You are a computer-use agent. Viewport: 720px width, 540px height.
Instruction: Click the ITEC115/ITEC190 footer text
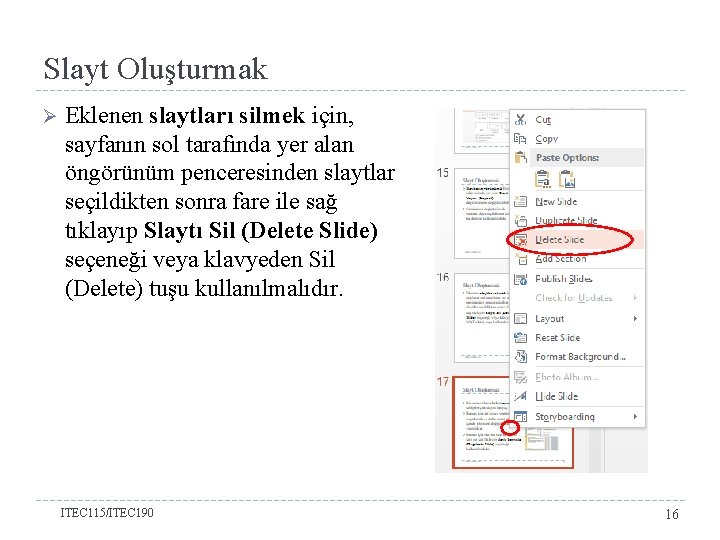click(x=107, y=513)
